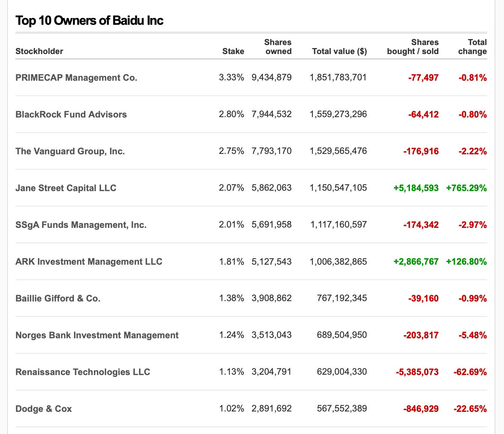Click ARK stake 1.81%
Screen dimensions: 504x434
[x=232, y=262]
